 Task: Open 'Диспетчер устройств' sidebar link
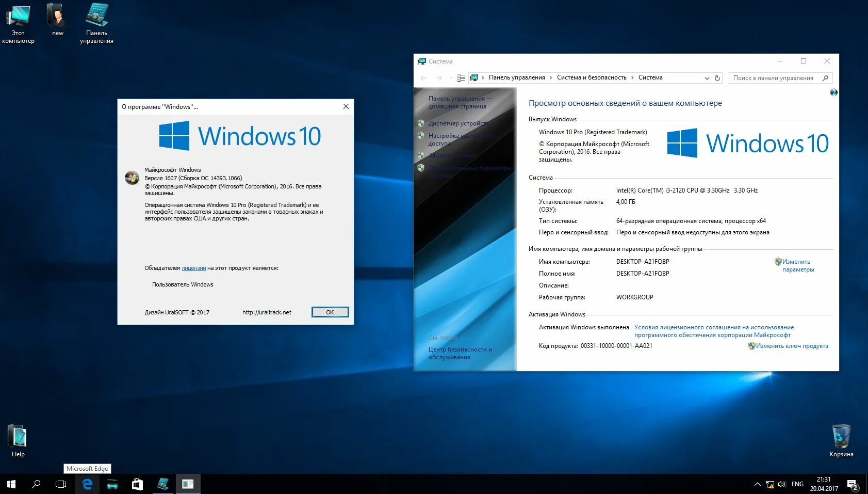coord(458,123)
